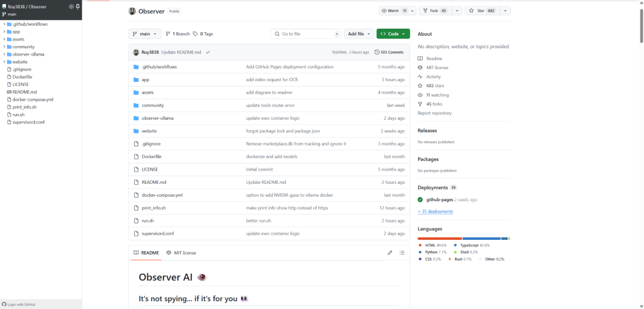This screenshot has width=644, height=309.
Task: Open the Fork options dropdown arrow
Action: (x=457, y=11)
